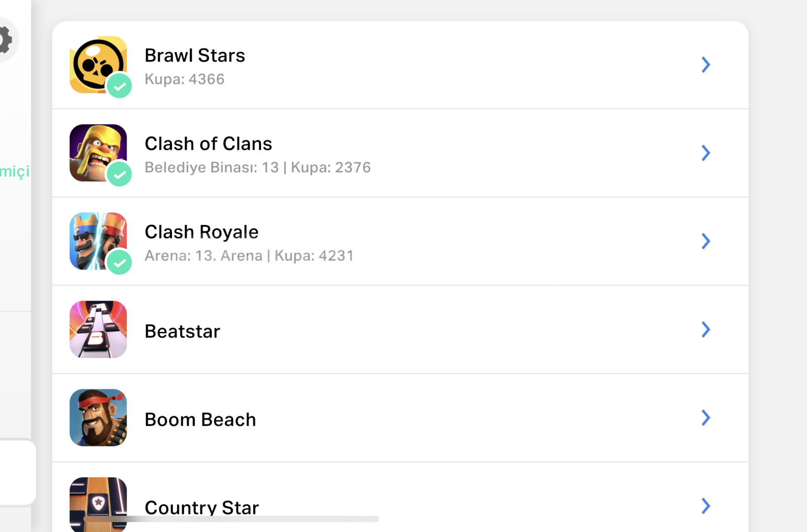Tap the Boom Beach app icon

tap(98, 417)
